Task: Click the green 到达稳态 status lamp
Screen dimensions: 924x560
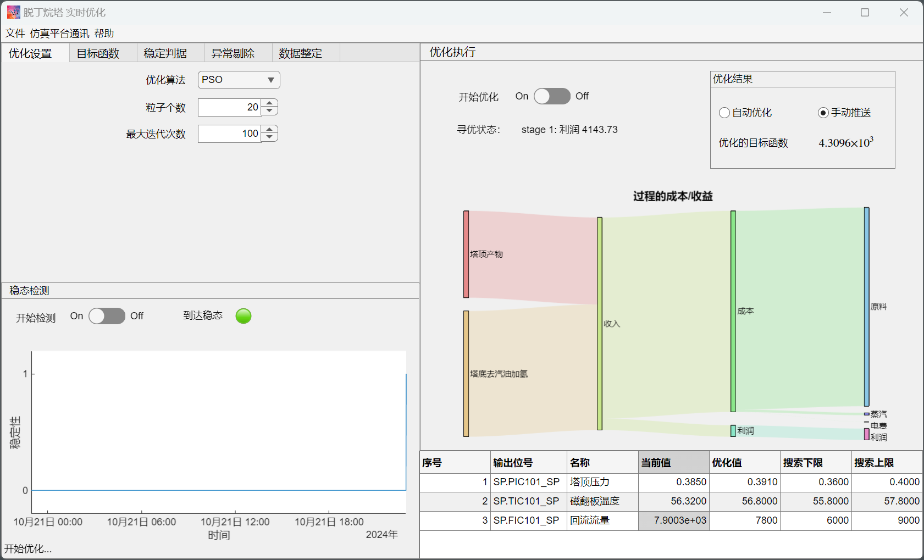Action: point(244,316)
